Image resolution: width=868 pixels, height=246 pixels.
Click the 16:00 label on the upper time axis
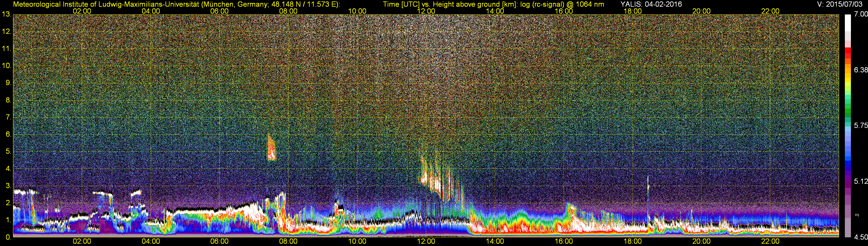point(564,11)
